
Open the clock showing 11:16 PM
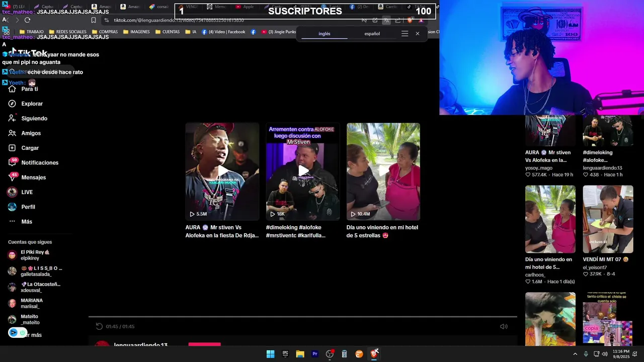[621, 354]
